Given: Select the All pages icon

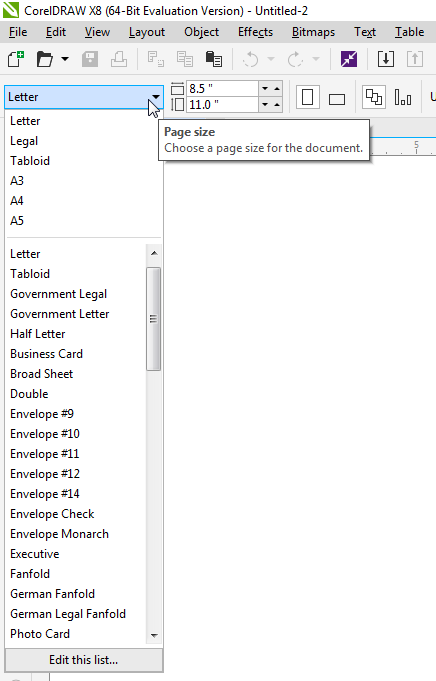Looking at the screenshot, I should pyautogui.click(x=374, y=97).
